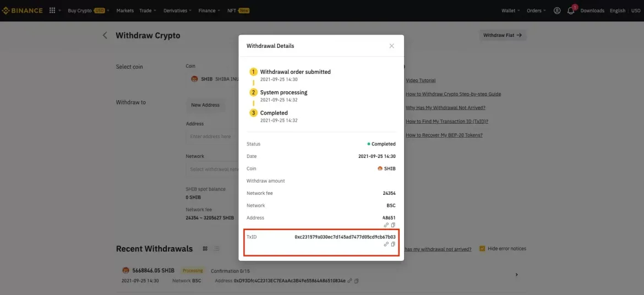The width and height of the screenshot is (644, 295).
Task: Open Address link icon in Withdrawal Details
Action: (386, 225)
